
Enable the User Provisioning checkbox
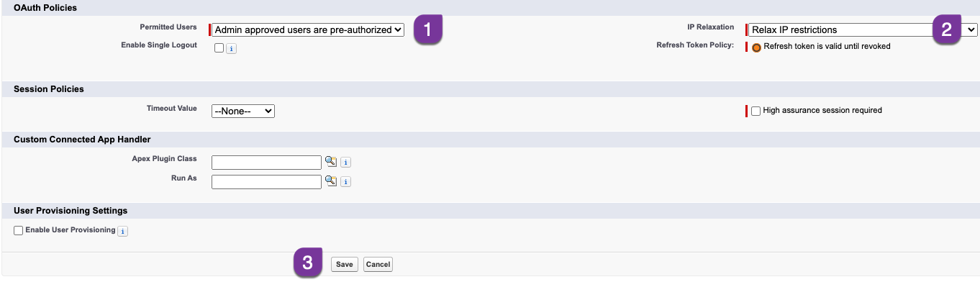pyautogui.click(x=19, y=230)
